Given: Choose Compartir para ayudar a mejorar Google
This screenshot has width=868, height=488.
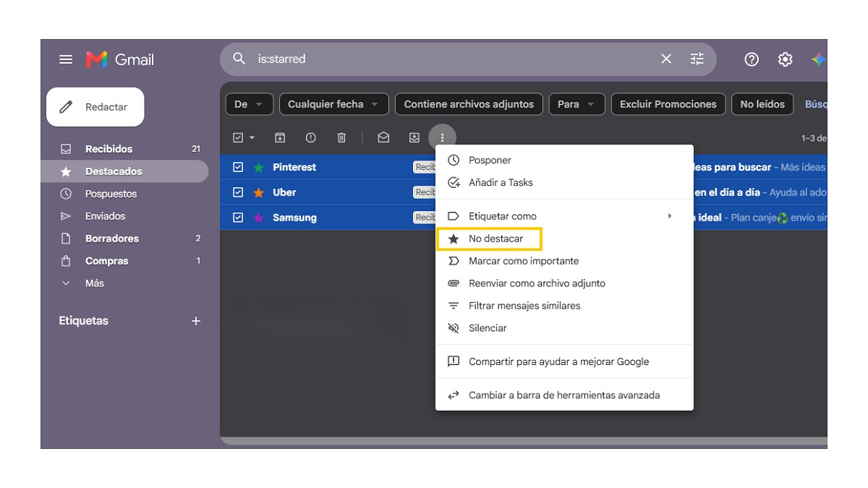Looking at the screenshot, I should [x=564, y=361].
